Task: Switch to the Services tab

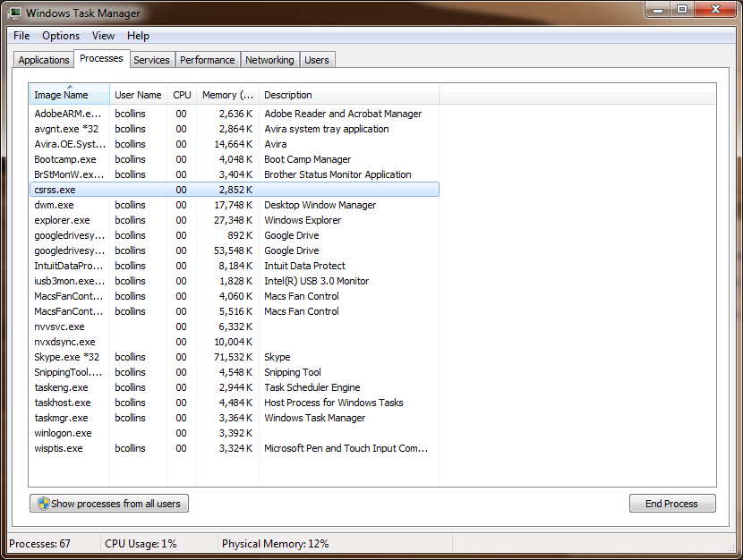Action: pyautogui.click(x=151, y=60)
